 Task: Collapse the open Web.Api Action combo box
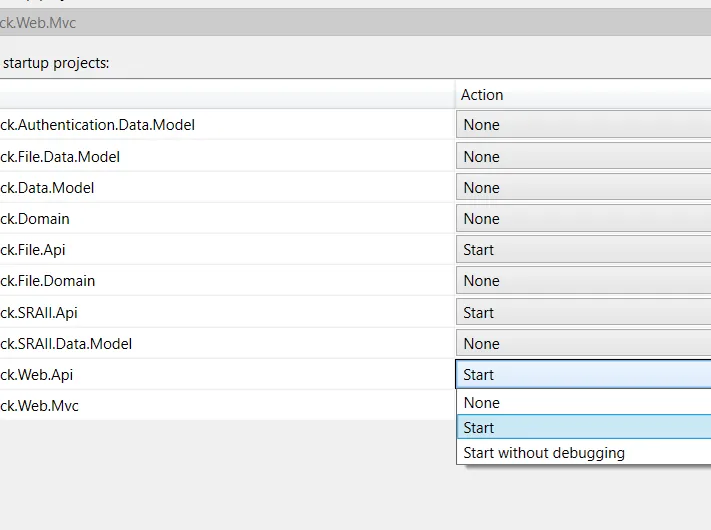click(x=583, y=375)
